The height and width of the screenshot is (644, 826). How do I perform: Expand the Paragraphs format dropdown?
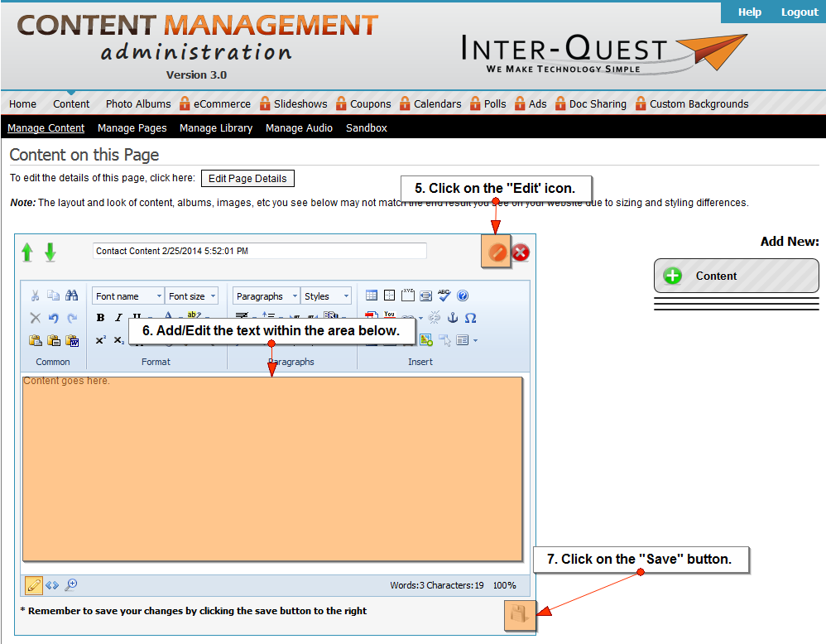(266, 296)
